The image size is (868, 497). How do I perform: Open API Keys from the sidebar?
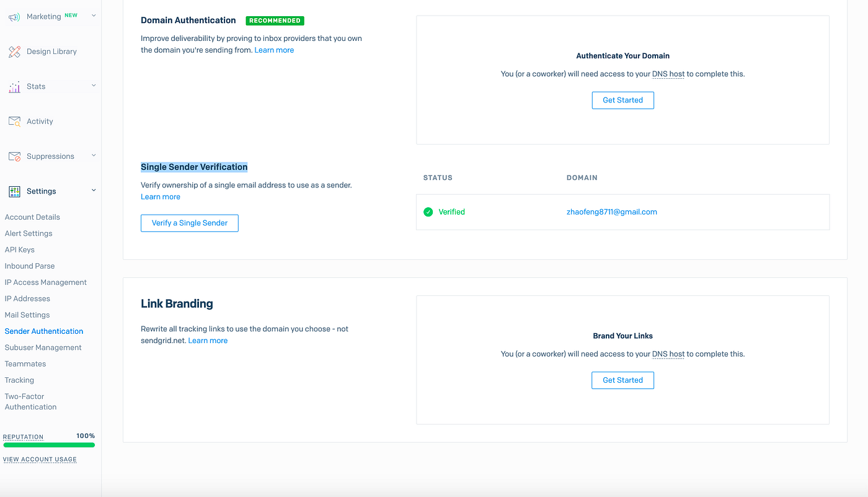19,249
